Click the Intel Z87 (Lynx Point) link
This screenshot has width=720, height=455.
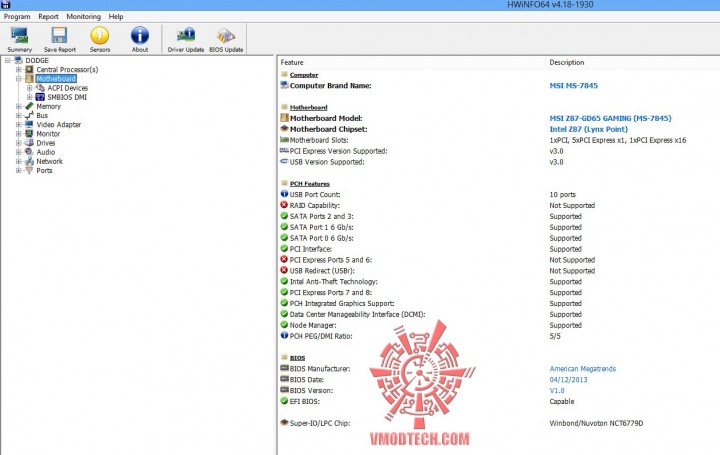[589, 129]
